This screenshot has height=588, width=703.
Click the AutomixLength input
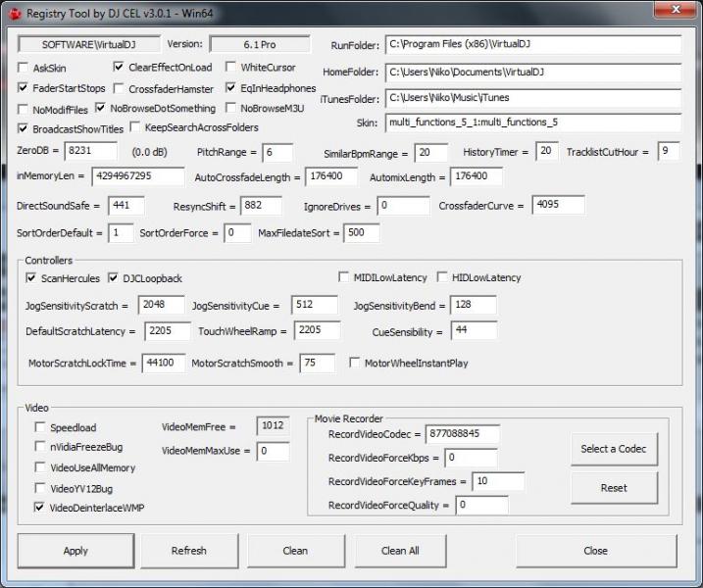click(477, 176)
